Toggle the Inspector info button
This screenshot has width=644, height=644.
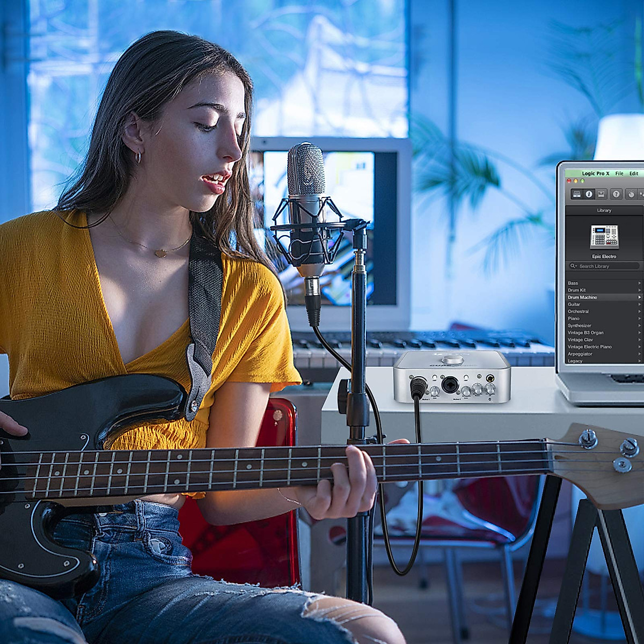(x=589, y=194)
